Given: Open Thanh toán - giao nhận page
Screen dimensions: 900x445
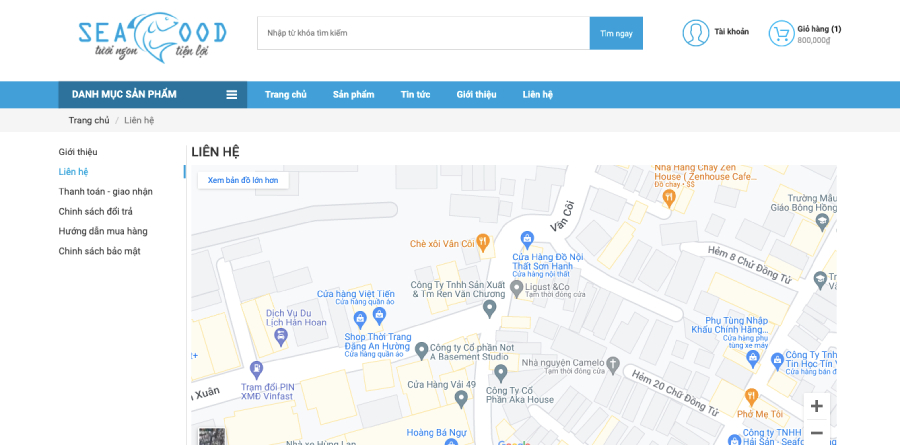Looking at the screenshot, I should tap(106, 192).
